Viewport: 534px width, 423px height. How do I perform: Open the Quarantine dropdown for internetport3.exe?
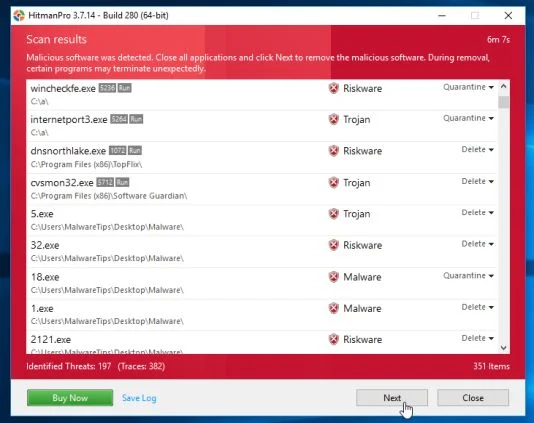(x=468, y=118)
